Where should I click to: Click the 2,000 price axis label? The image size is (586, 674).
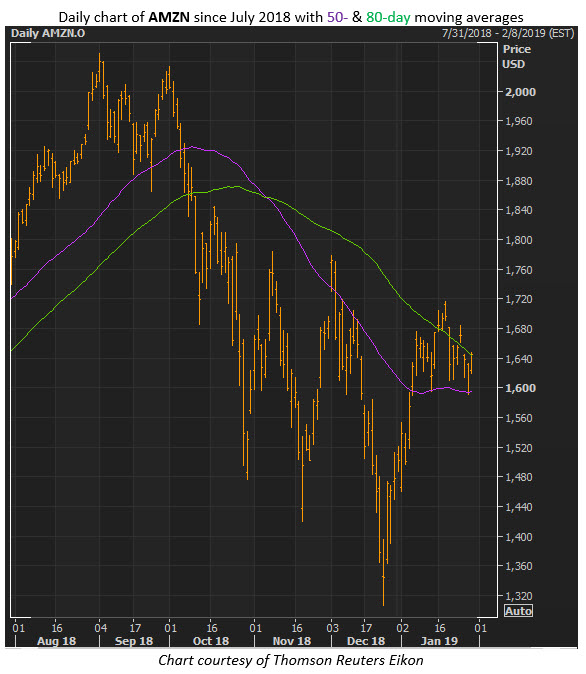520,92
